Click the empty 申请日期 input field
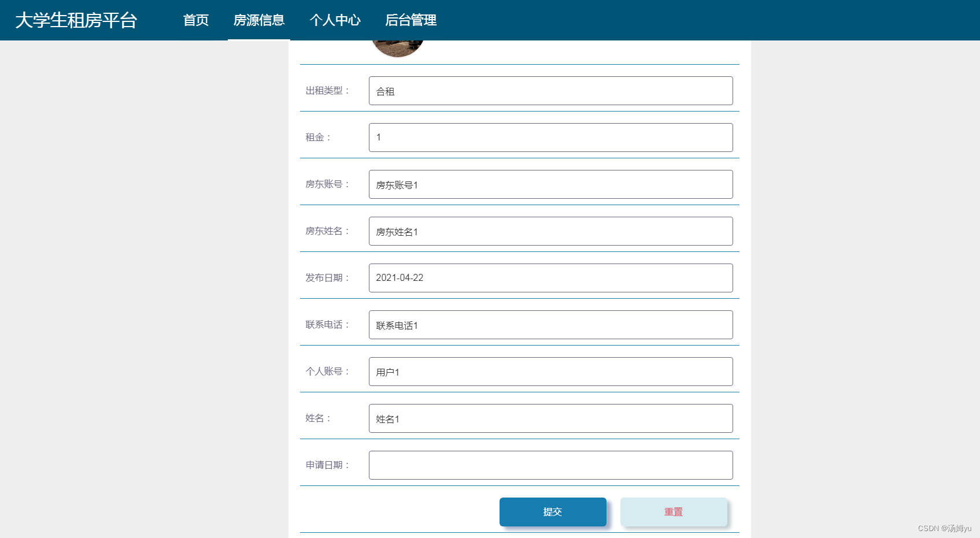Screen dimensions: 980x538 point(551,465)
